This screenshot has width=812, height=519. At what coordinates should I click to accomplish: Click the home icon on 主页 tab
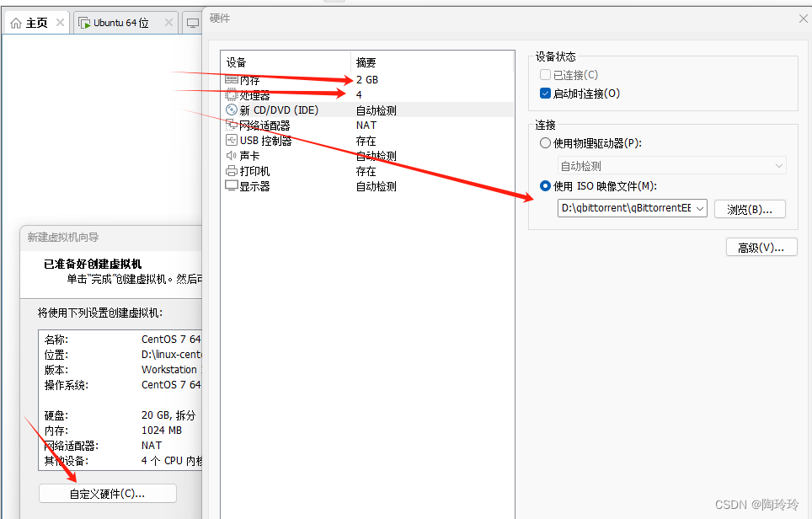coord(16,23)
